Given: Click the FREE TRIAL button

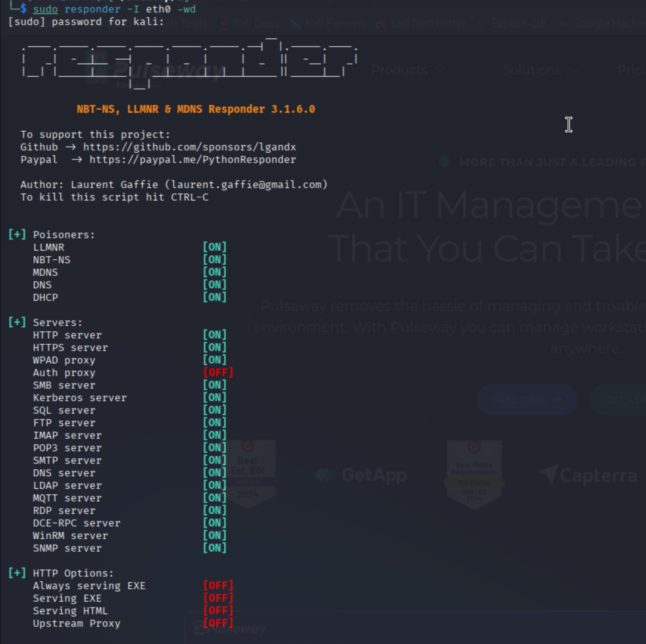Looking at the screenshot, I should (526, 400).
